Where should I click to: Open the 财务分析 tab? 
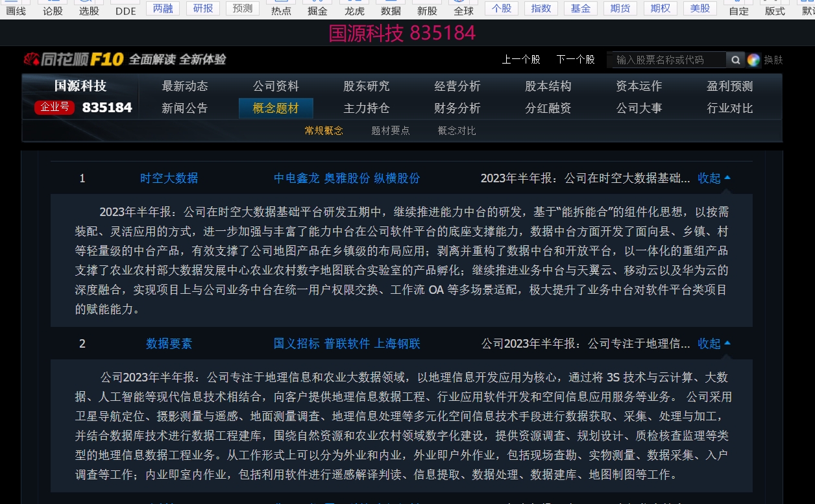pos(457,108)
